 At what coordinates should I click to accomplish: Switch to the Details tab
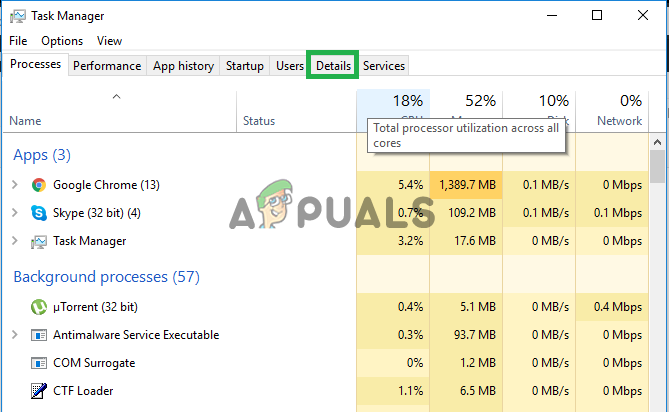333,66
